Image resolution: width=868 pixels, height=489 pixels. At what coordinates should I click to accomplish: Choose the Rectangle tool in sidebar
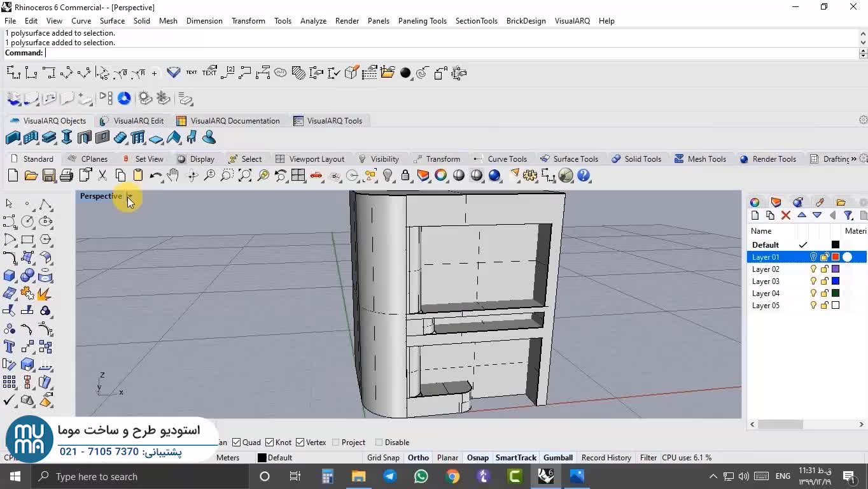[27, 240]
